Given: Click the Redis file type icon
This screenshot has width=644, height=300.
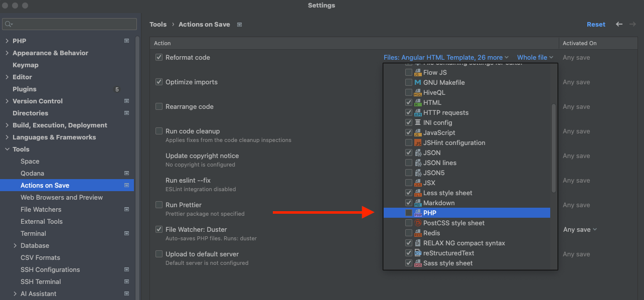Looking at the screenshot, I should pyautogui.click(x=418, y=233).
